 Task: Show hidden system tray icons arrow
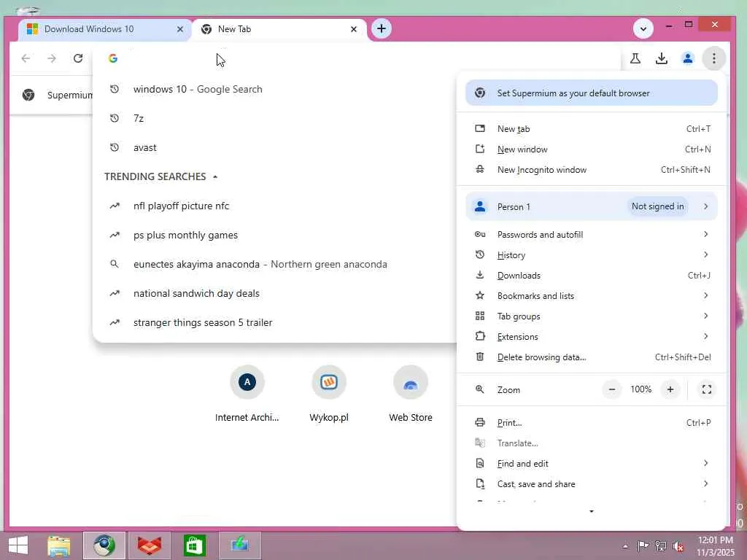click(x=625, y=546)
